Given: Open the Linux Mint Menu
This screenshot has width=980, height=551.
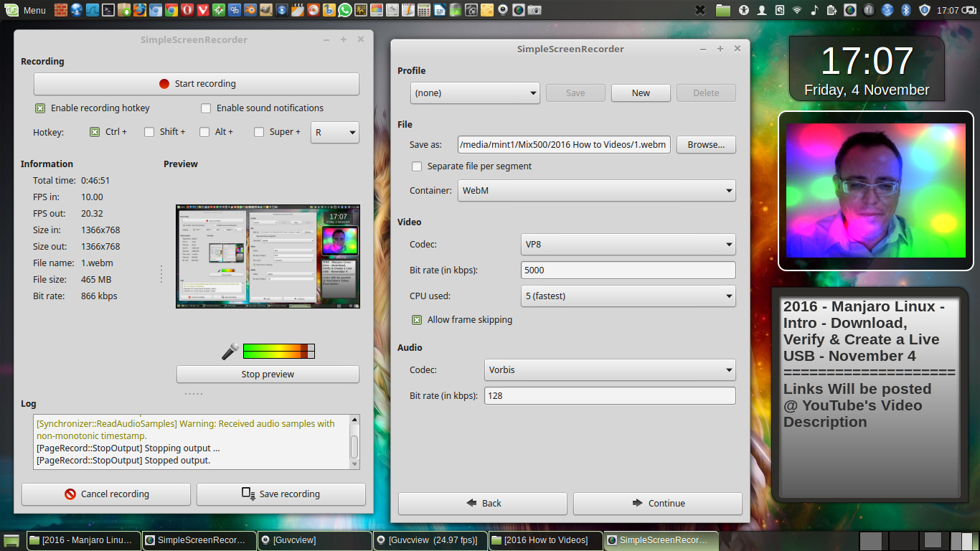Looking at the screenshot, I should coord(25,10).
